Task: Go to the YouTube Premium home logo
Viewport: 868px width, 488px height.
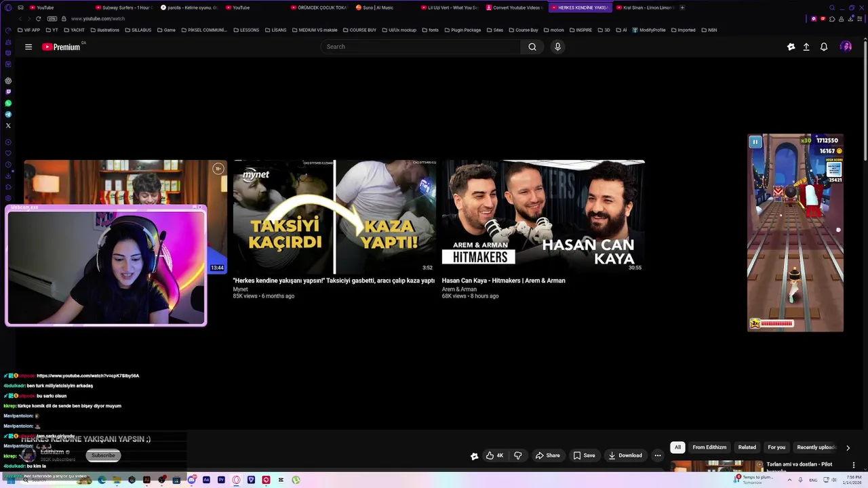Action: 62,47
